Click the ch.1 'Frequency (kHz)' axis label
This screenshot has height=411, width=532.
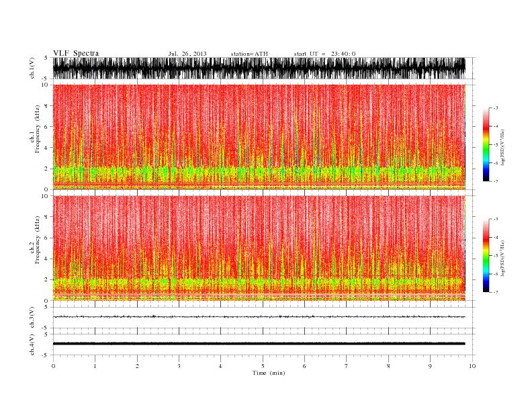[x=38, y=129]
